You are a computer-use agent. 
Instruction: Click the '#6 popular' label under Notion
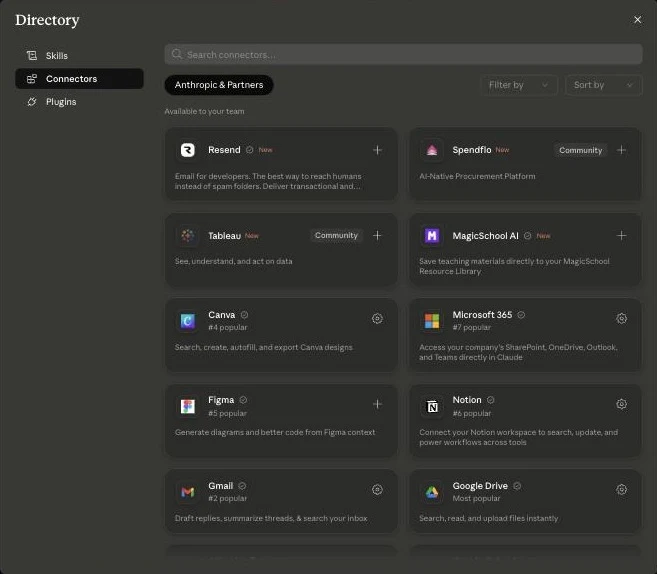coord(472,413)
